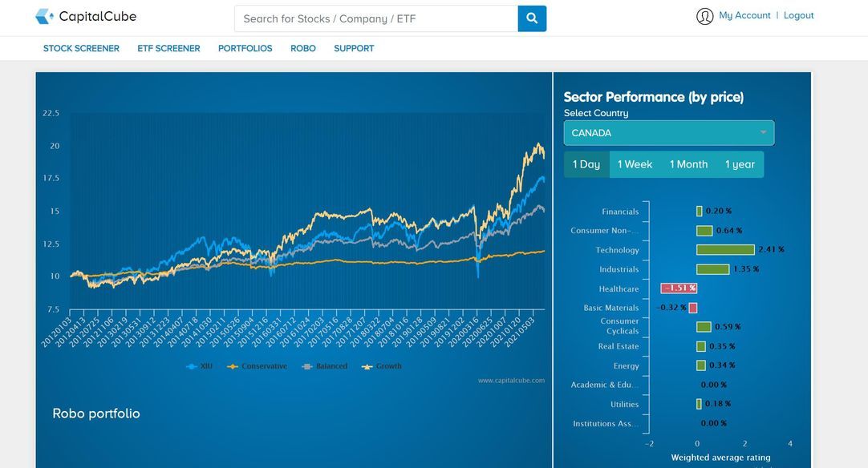Toggle the XIU legend marker
Image resolution: width=868 pixels, height=468 pixels.
click(x=192, y=366)
